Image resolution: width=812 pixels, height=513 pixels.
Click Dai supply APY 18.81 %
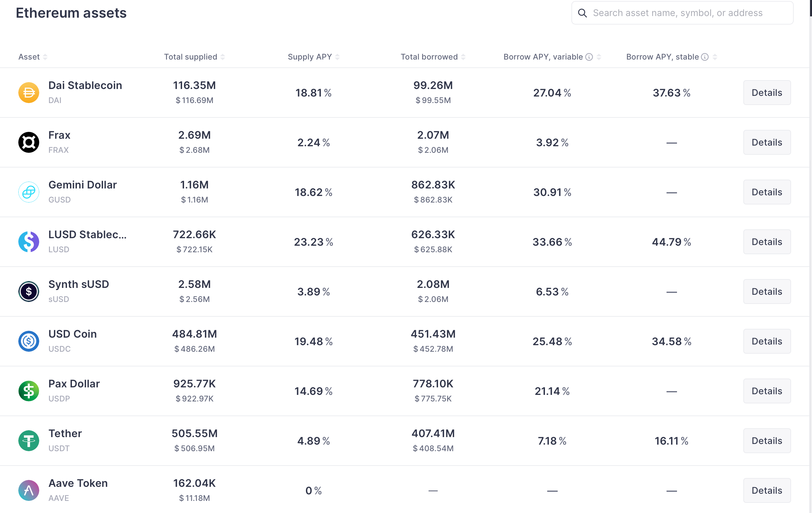click(x=313, y=93)
